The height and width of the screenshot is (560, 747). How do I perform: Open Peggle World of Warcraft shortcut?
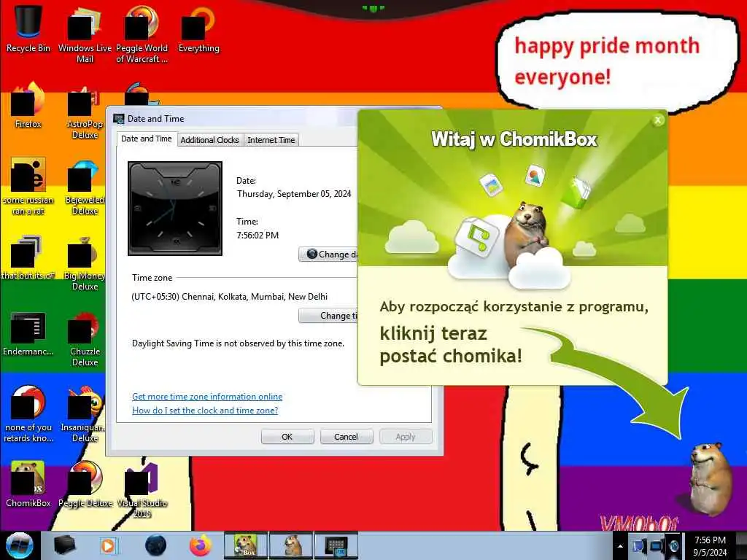point(142,34)
